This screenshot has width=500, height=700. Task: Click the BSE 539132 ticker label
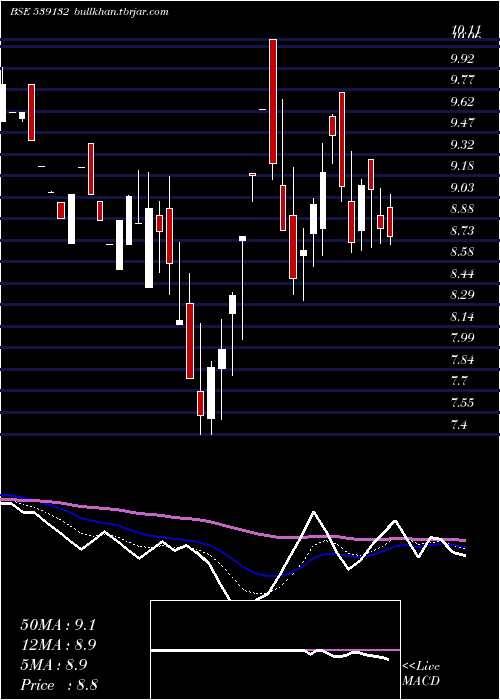(39, 12)
